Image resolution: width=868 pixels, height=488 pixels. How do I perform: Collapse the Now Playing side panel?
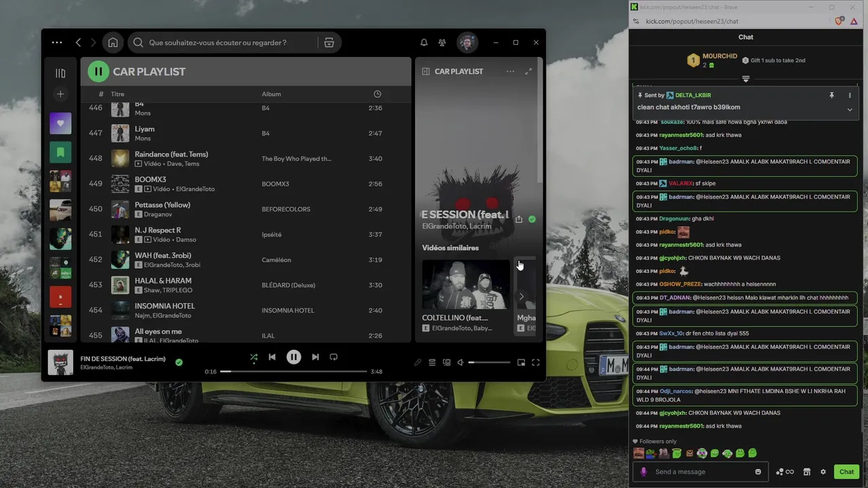point(426,71)
